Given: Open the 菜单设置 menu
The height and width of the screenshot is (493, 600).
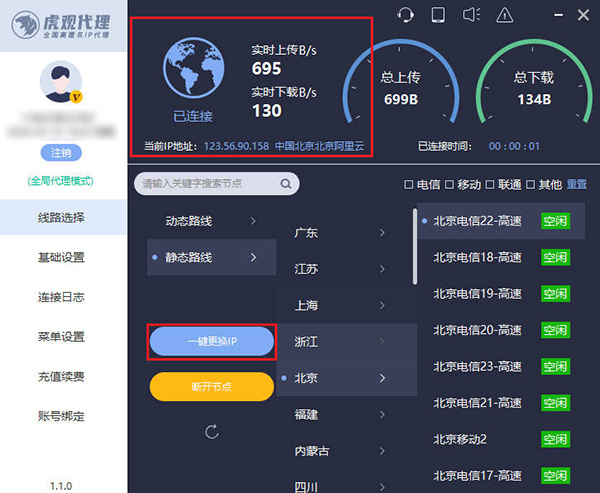Looking at the screenshot, I should click(63, 337).
